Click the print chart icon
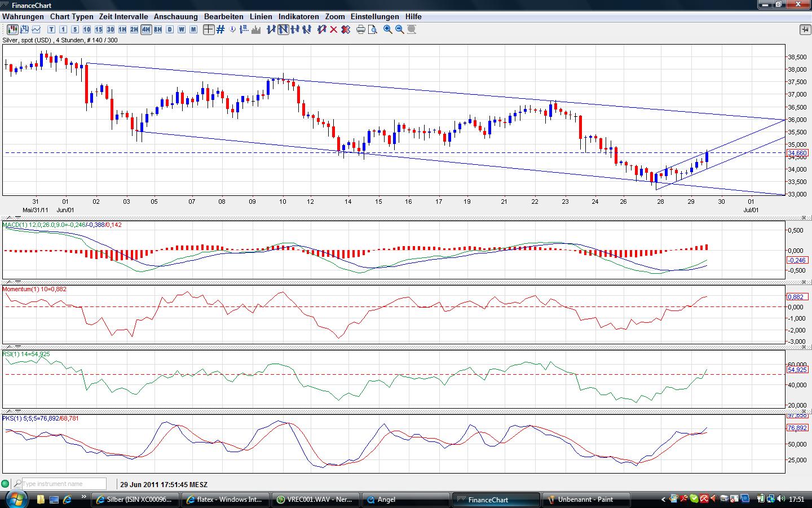812x508 pixels. [361, 29]
